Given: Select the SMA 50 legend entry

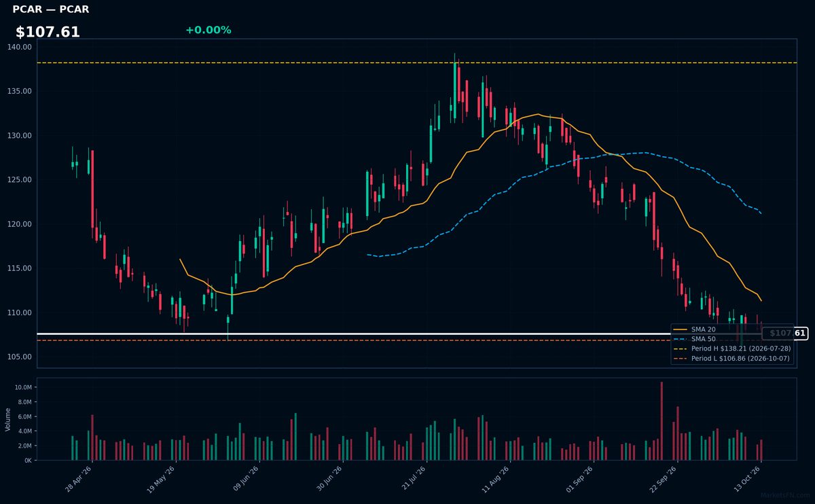Looking at the screenshot, I should [x=693, y=339].
